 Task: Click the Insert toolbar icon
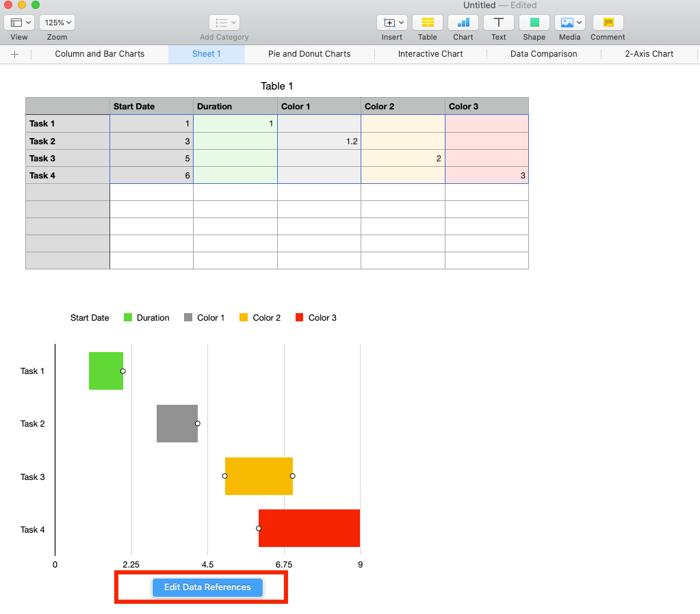coord(389,22)
